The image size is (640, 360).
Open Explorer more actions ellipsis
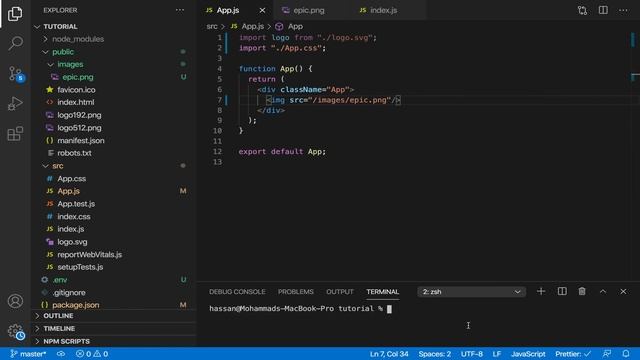[180, 10]
